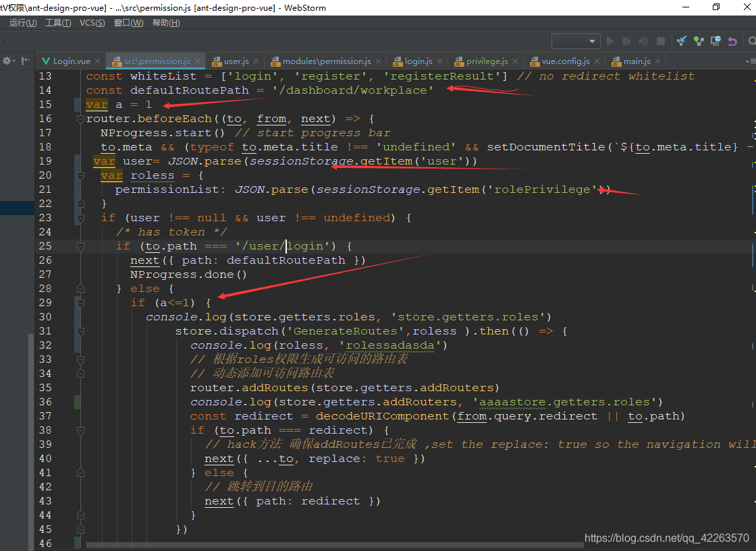Click the left panel vertical scrollbar
Image resolution: width=756 pixels, height=551 pixels.
tap(31, 441)
